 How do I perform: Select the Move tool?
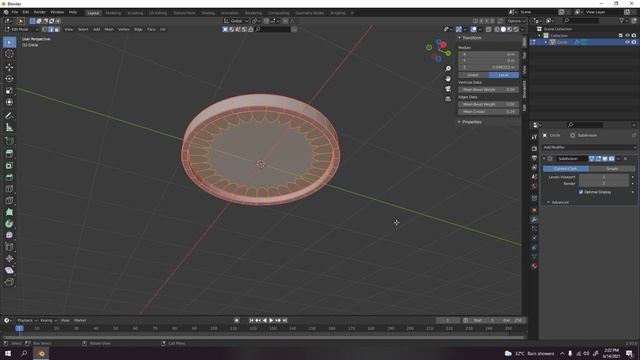point(9,67)
